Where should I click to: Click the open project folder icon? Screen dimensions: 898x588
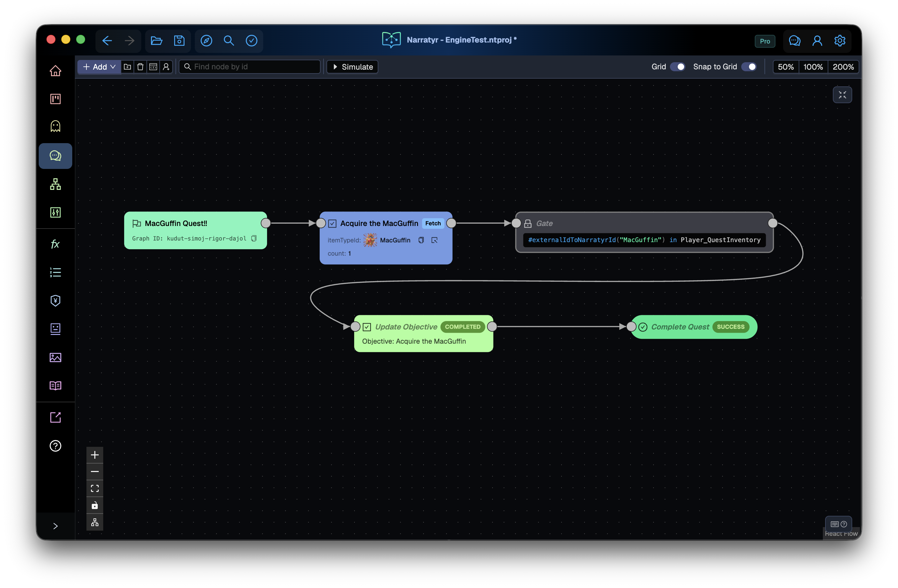(156, 40)
